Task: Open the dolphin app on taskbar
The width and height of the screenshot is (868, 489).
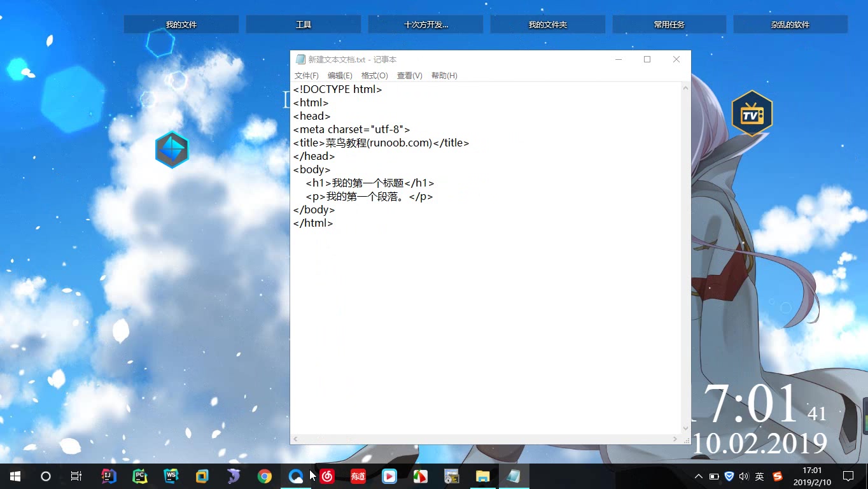Action: (234, 476)
